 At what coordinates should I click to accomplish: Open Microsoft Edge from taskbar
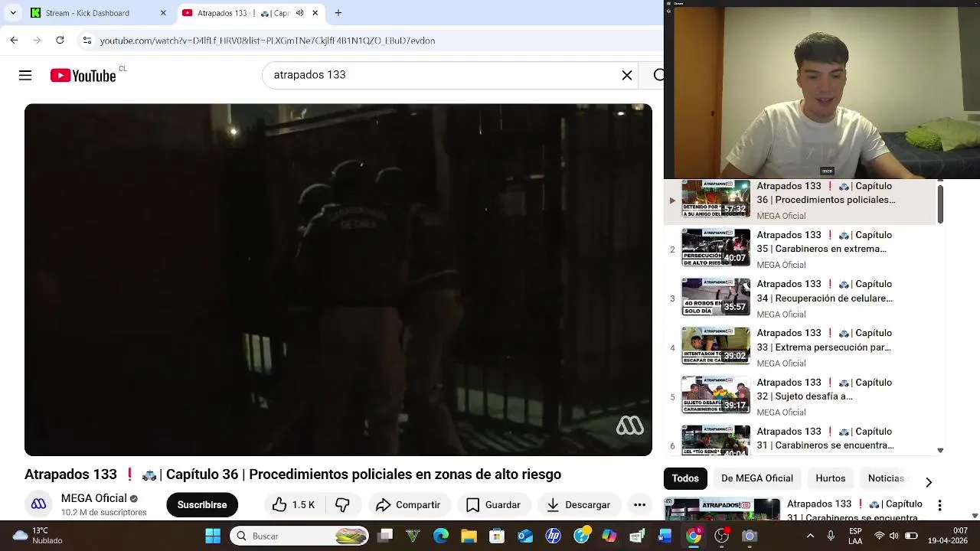441,536
